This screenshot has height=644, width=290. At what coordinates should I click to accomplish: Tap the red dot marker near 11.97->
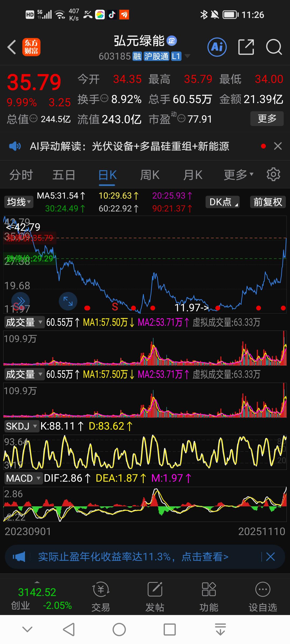(218, 308)
